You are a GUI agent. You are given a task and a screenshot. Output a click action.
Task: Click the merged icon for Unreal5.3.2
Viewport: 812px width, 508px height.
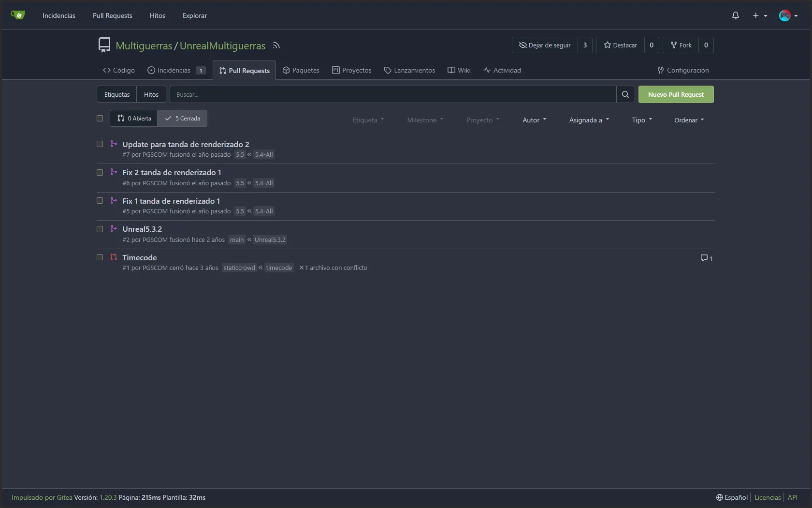tap(114, 229)
